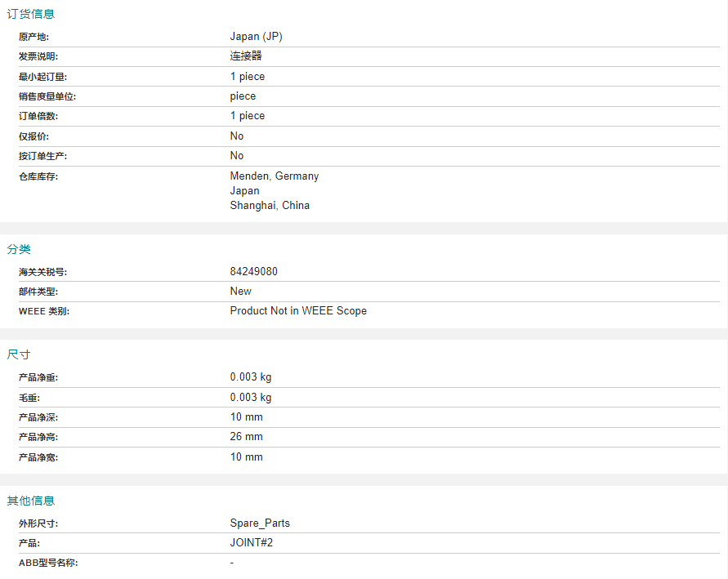Click the 连接器 invoice description text
728x579 pixels.
246,56
